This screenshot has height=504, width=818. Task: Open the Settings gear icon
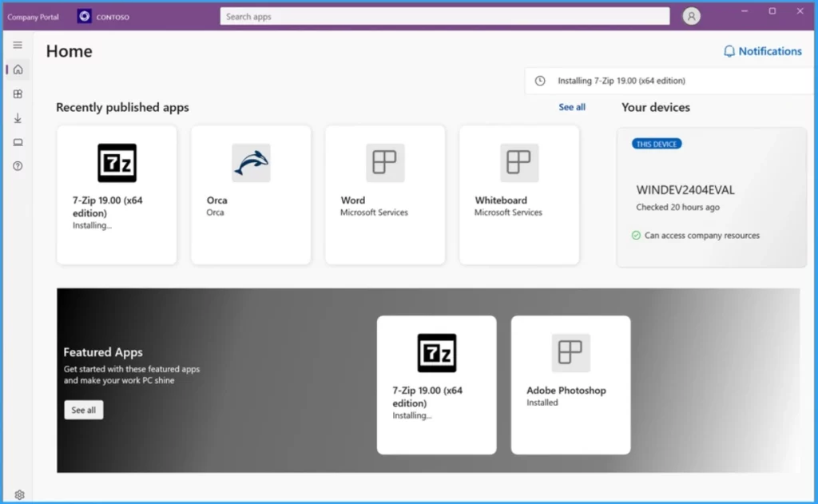(x=19, y=494)
